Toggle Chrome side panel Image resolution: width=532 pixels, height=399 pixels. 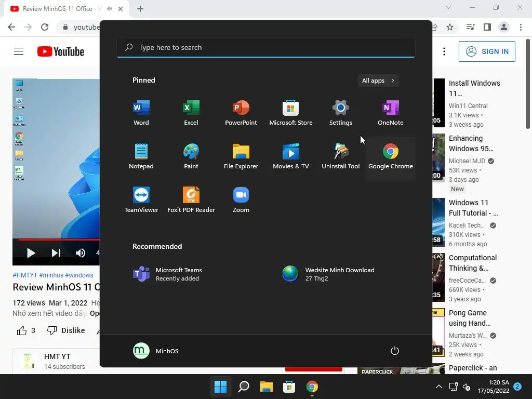click(x=487, y=27)
